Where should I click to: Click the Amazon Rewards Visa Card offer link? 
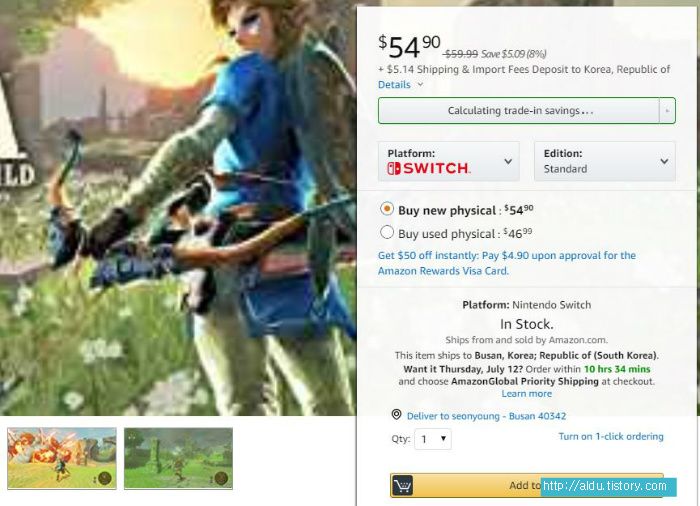(x=507, y=263)
